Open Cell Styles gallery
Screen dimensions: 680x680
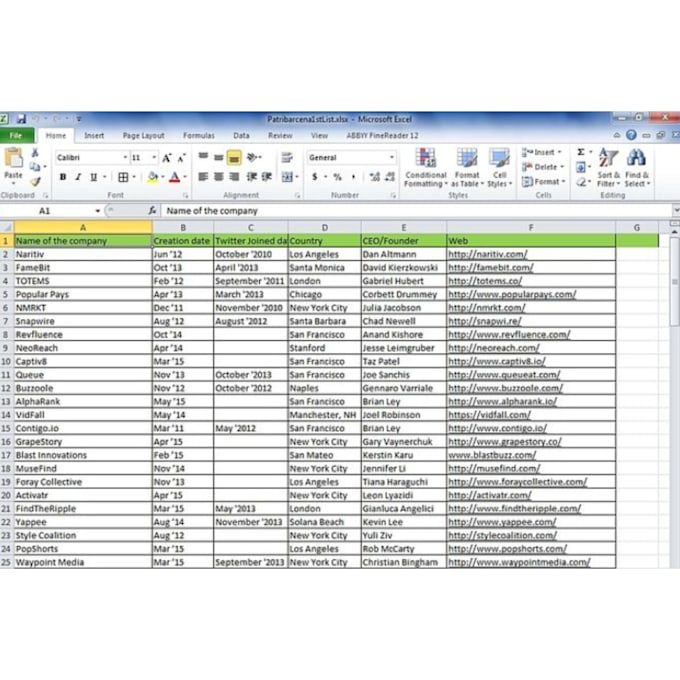click(499, 167)
